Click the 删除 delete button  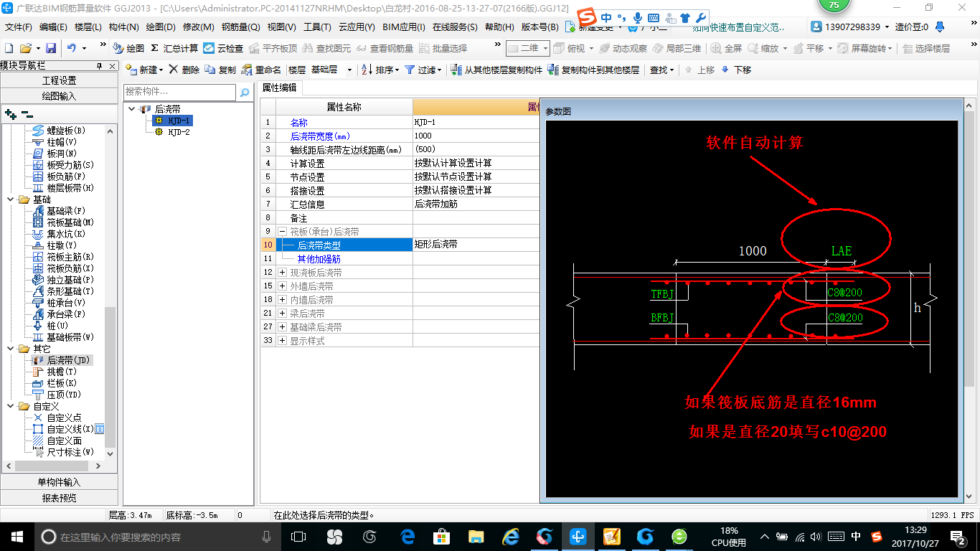tap(184, 70)
